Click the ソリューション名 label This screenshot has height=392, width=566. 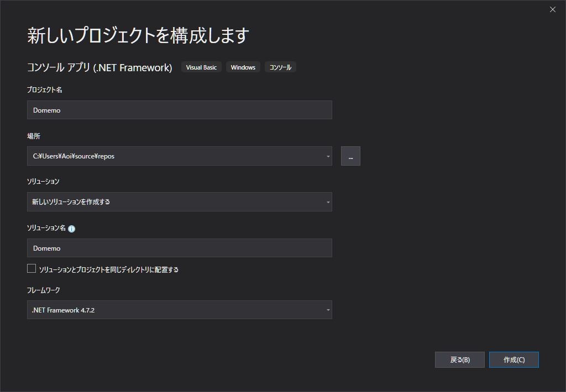click(x=46, y=228)
